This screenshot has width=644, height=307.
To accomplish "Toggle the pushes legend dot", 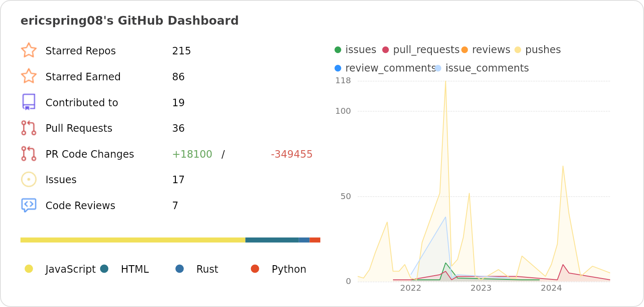I will (518, 50).
